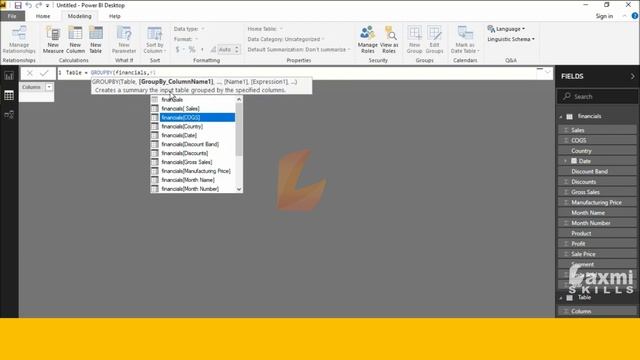Viewport: 640px width, 360px height.
Task: Open New Parameter what-if option
Action: pos(124,39)
